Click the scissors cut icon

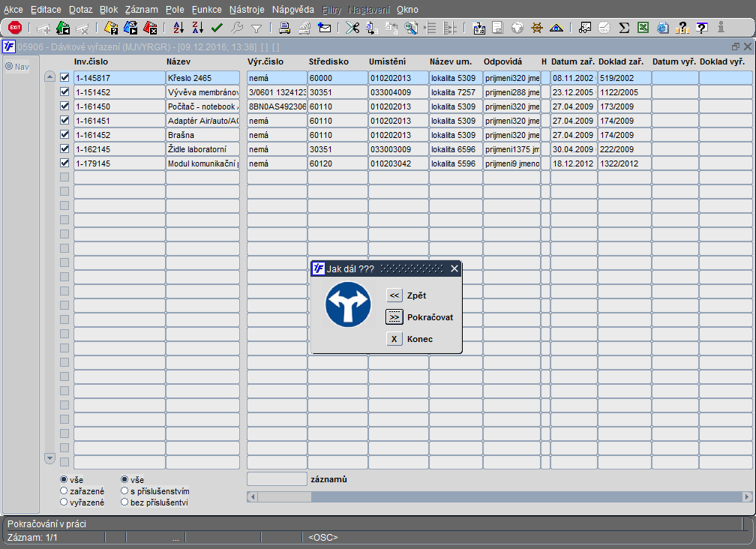pyautogui.click(x=352, y=28)
